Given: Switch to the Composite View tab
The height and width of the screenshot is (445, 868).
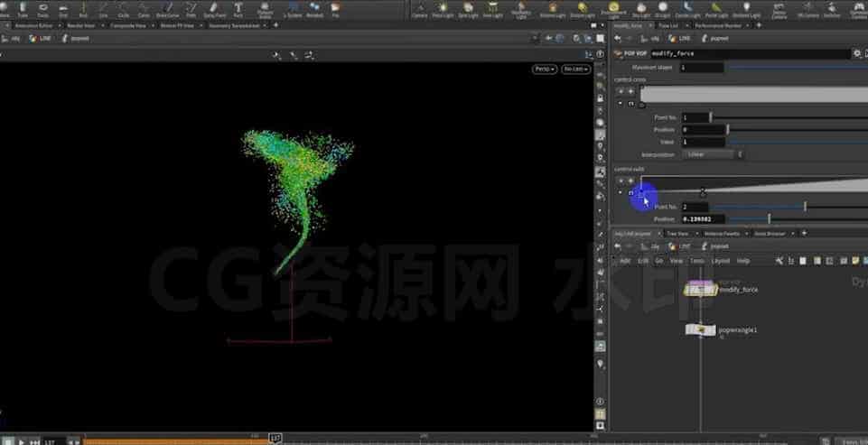Looking at the screenshot, I should (128, 25).
